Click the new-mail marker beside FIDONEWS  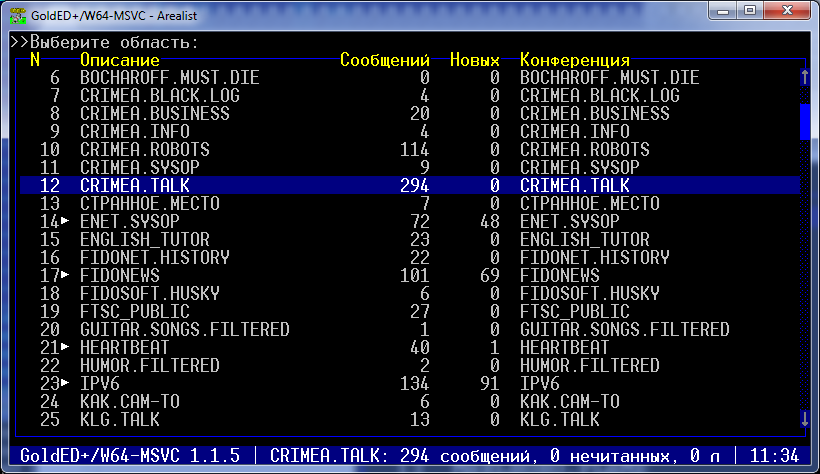point(65,275)
